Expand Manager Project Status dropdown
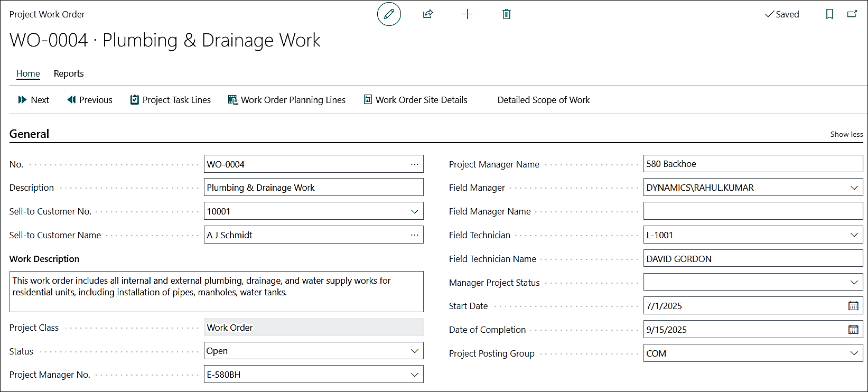The height and width of the screenshot is (392, 868). coord(854,283)
